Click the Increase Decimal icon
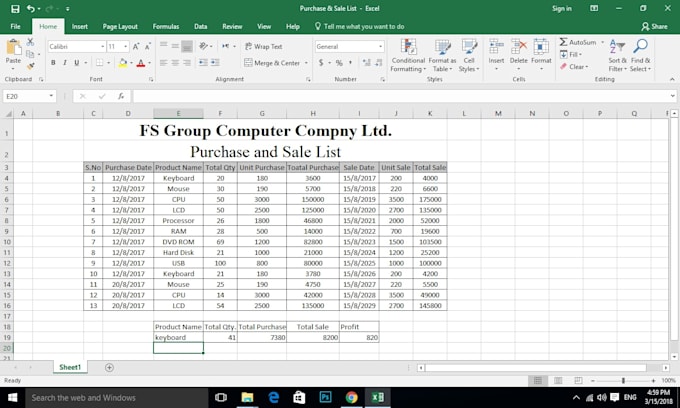 [x=366, y=63]
